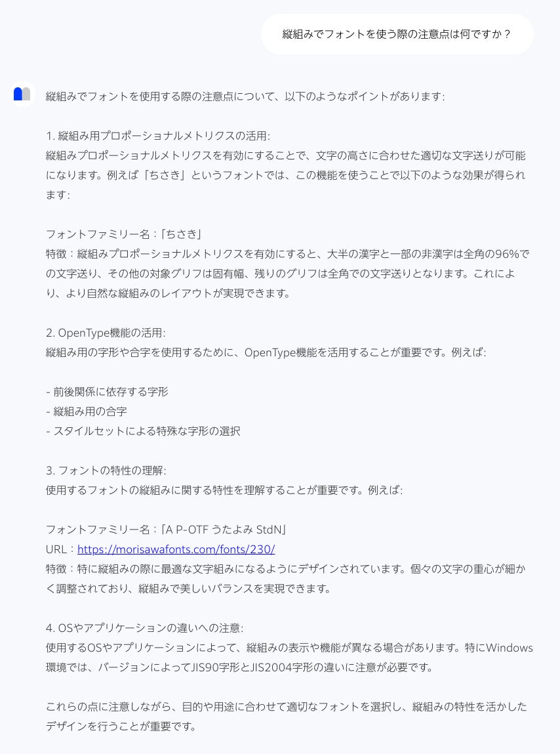This screenshot has height=754, width=560.
Task: Click heading 2. OpenType機能の活用
Action: 106,333
